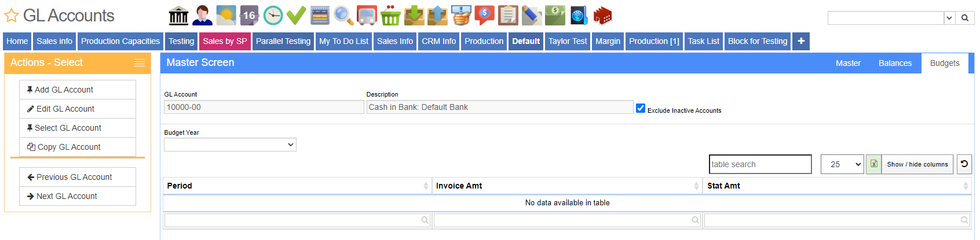This screenshot has width=980, height=240.
Task: Click the blue pencil edit icon
Action: tap(532, 16)
